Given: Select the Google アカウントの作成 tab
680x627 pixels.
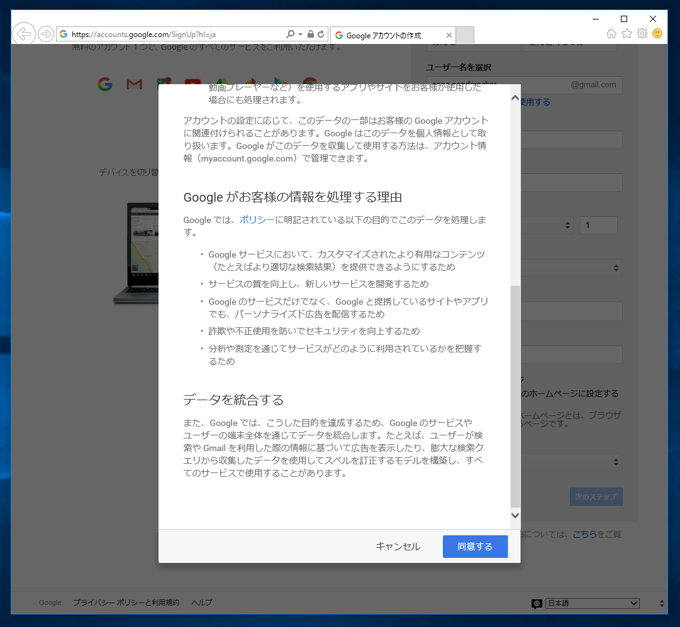Looking at the screenshot, I should (392, 35).
